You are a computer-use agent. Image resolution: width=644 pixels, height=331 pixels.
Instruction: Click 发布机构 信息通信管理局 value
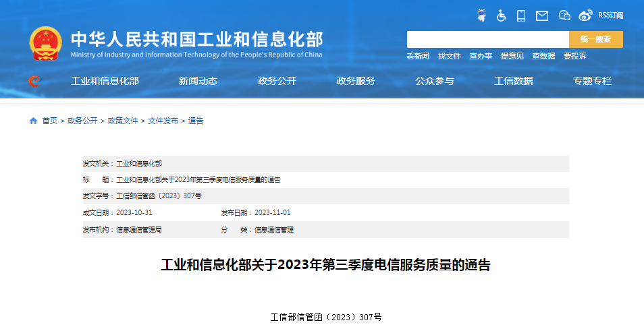click(x=139, y=230)
